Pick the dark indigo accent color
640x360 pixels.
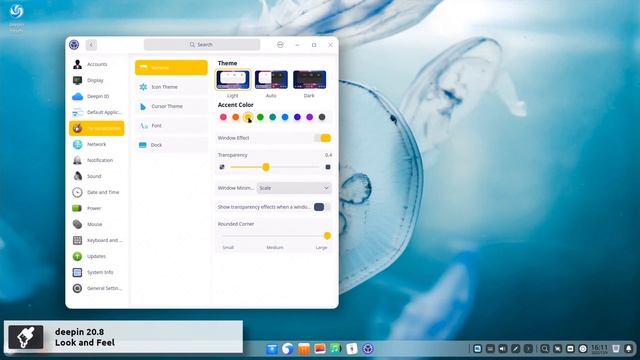click(x=297, y=117)
